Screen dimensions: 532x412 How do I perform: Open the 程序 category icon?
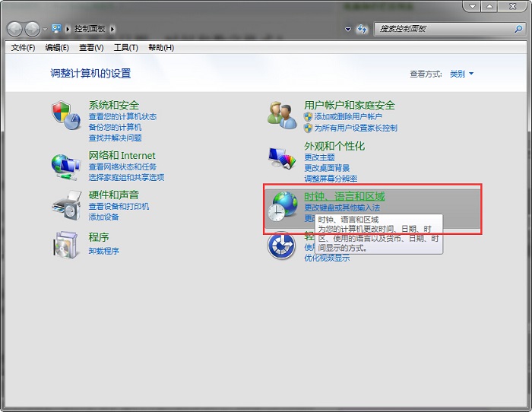pos(66,244)
